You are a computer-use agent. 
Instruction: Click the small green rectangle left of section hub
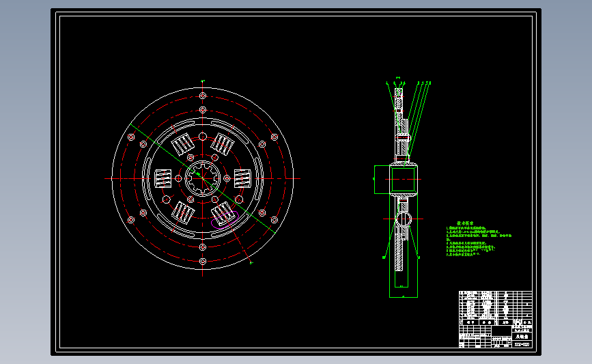pyautogui.click(x=382, y=180)
